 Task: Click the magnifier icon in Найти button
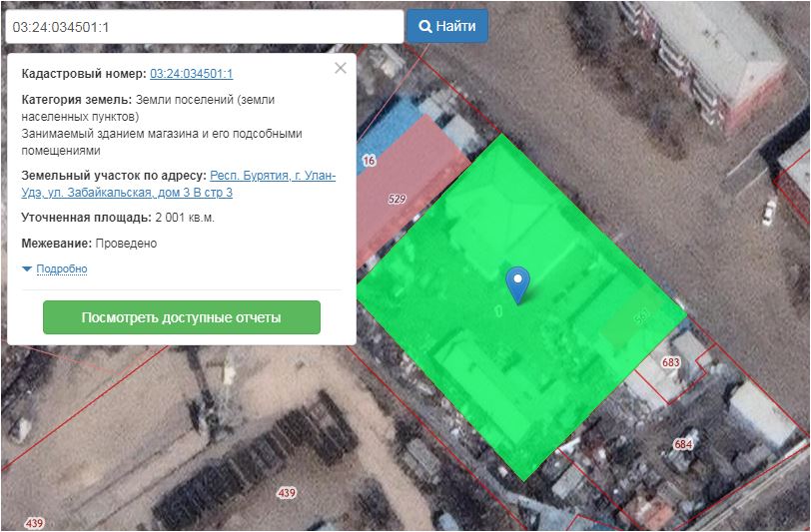tap(424, 26)
